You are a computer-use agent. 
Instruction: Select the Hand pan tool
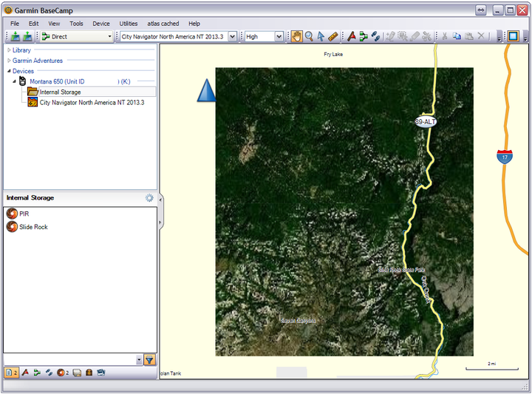(296, 36)
